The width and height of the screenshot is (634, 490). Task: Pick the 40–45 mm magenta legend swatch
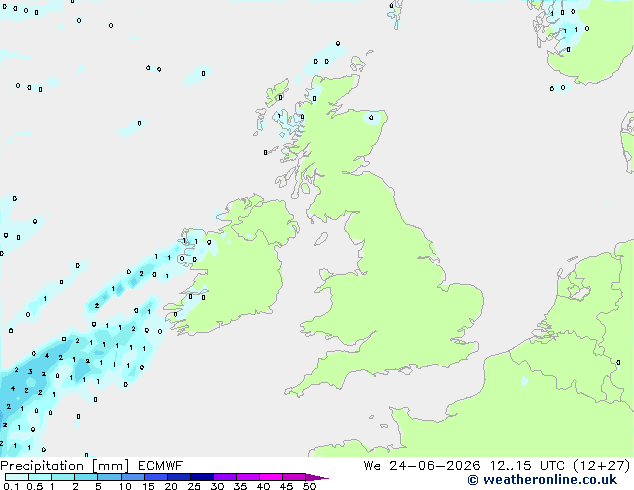point(271,477)
